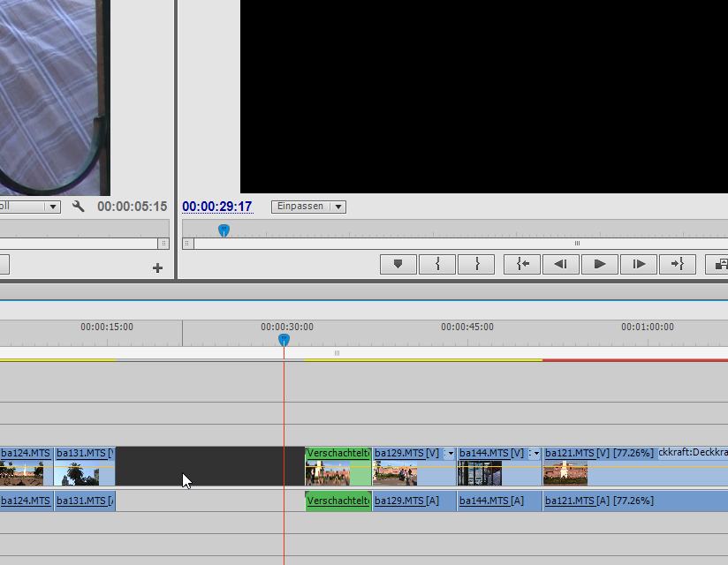Select the black gap in video track
Image resolution: width=728 pixels, height=565 pixels.
pyautogui.click(x=210, y=466)
